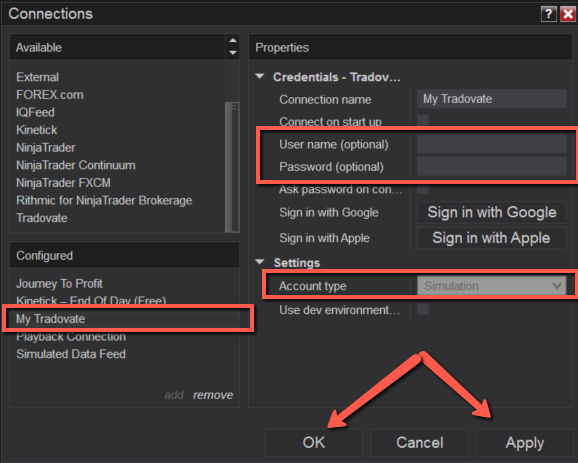The width and height of the screenshot is (578, 463).
Task: Click the Available list scroll down arrow
Action: coord(233,53)
